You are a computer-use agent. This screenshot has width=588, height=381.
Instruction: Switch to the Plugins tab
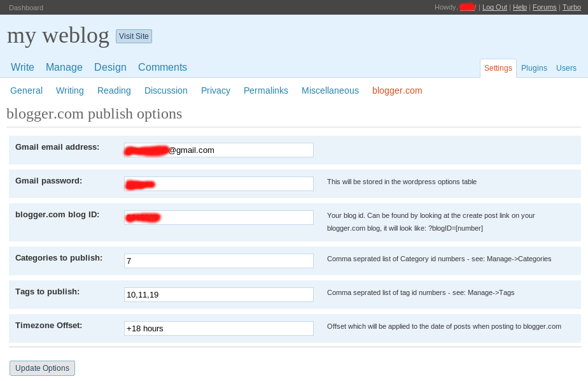pyautogui.click(x=534, y=68)
